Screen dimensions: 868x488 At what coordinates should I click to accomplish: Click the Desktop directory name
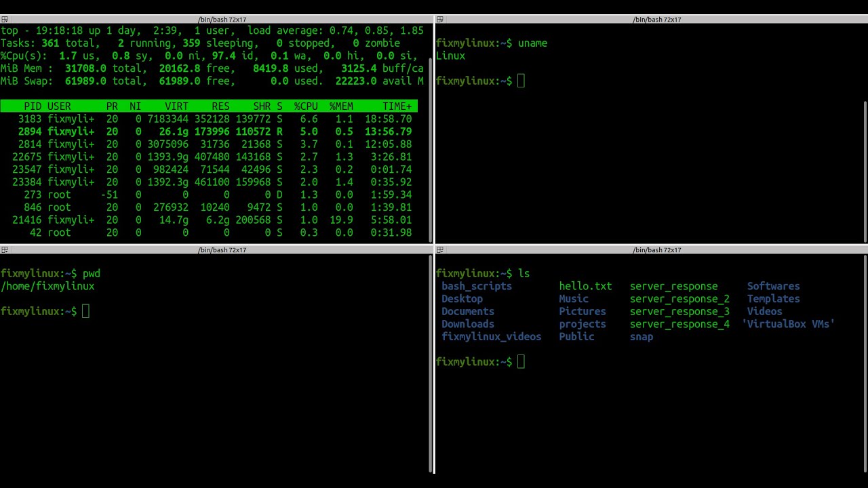[x=462, y=299]
